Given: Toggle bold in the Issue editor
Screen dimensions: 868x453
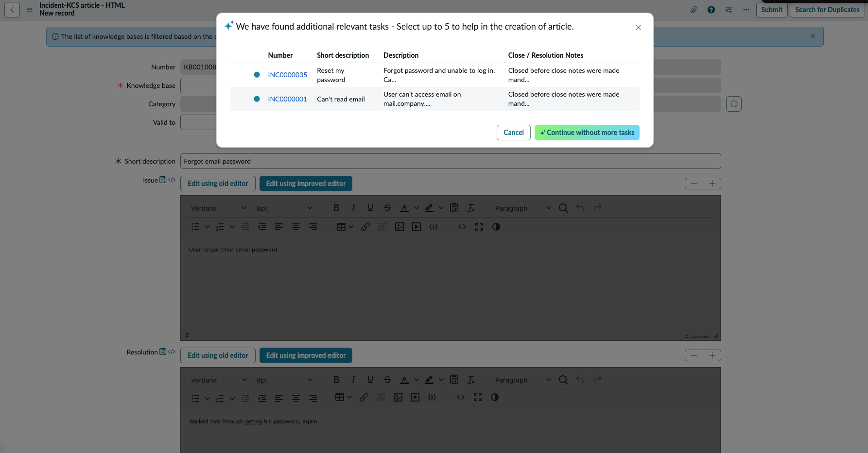Looking at the screenshot, I should click(x=336, y=208).
